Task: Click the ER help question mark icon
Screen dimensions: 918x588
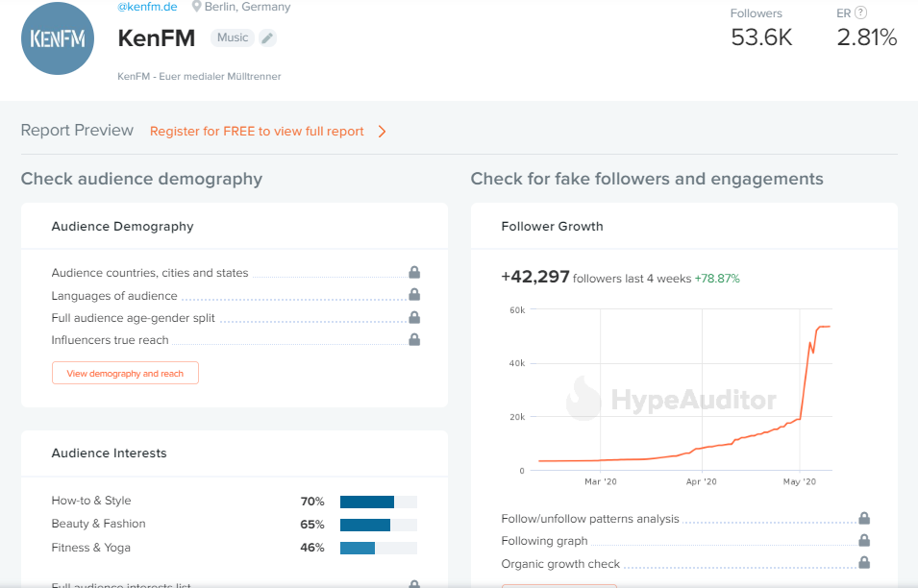Action: pyautogui.click(x=860, y=12)
